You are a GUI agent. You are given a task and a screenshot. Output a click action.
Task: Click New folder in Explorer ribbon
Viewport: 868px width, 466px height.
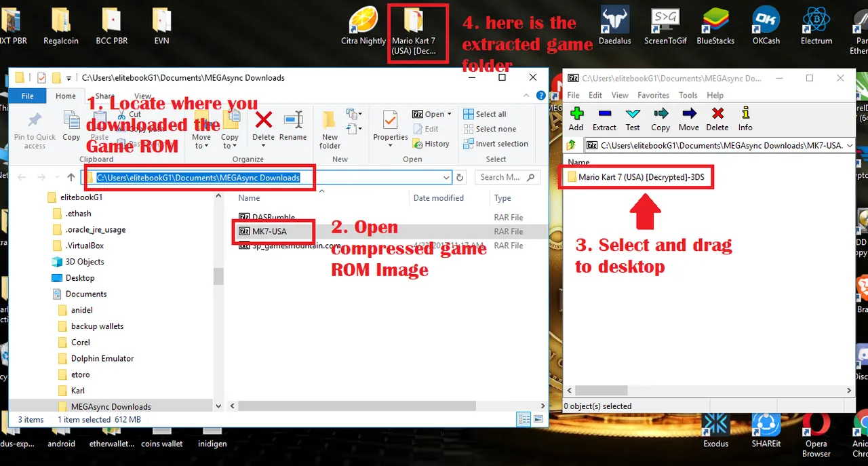coord(330,129)
